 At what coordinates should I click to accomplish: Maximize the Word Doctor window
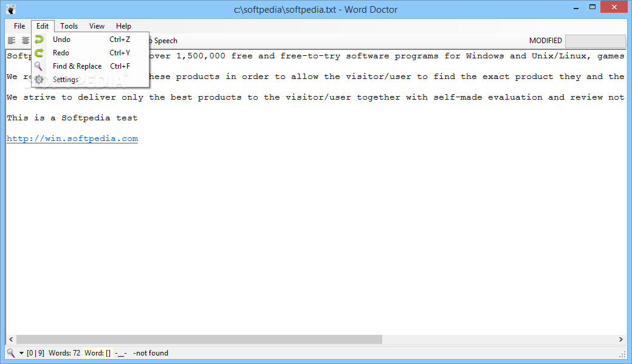pos(592,7)
